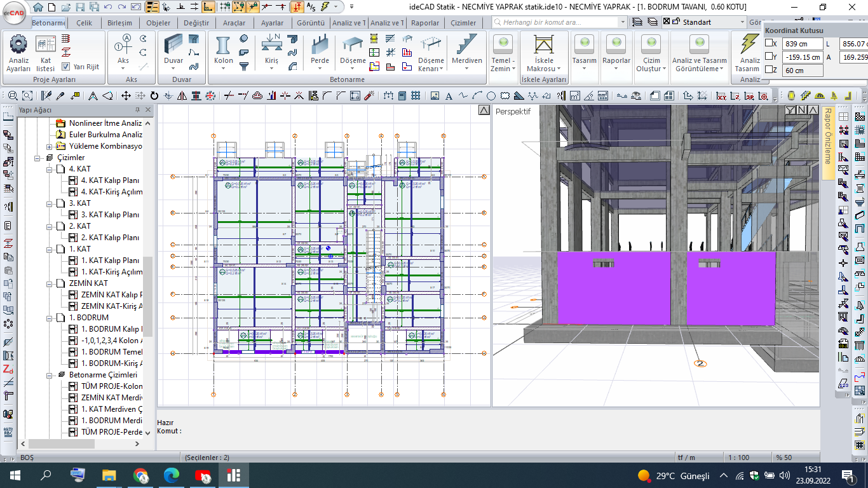This screenshot has height=488, width=868.
Task: Select the Kiriş beam tool
Action: pyautogui.click(x=272, y=50)
